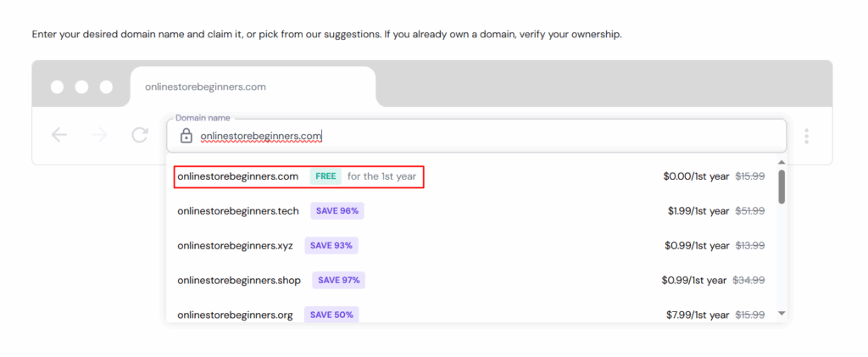Click the first mock window dot

tap(58, 87)
